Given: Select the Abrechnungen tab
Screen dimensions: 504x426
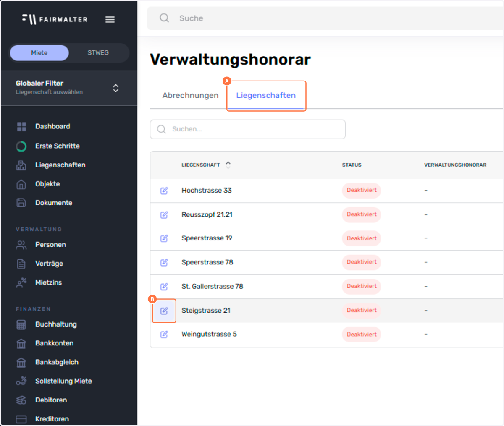Looking at the screenshot, I should (x=190, y=96).
